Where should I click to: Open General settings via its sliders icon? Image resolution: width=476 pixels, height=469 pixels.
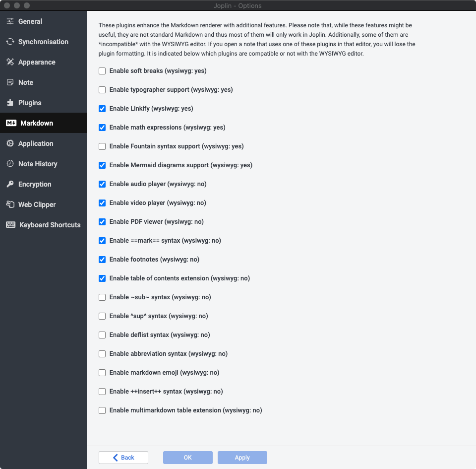tap(10, 21)
